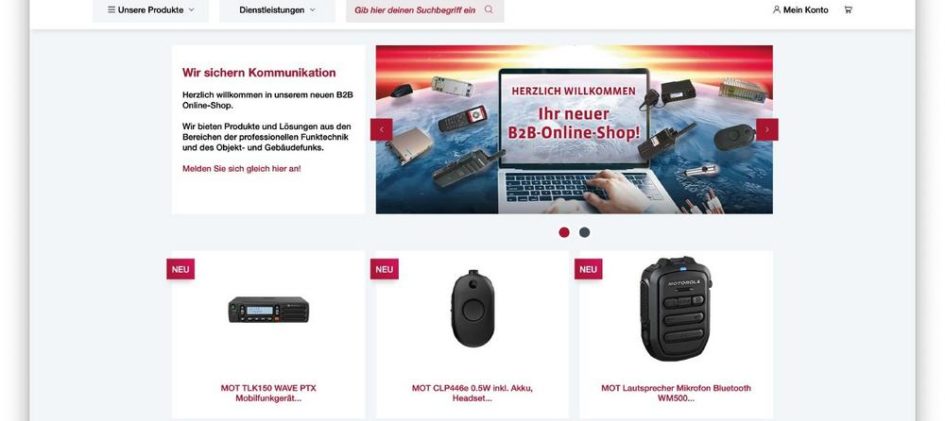Click Melden Sie sich gleich hier an link
This screenshot has height=421, width=945.
(x=242, y=169)
